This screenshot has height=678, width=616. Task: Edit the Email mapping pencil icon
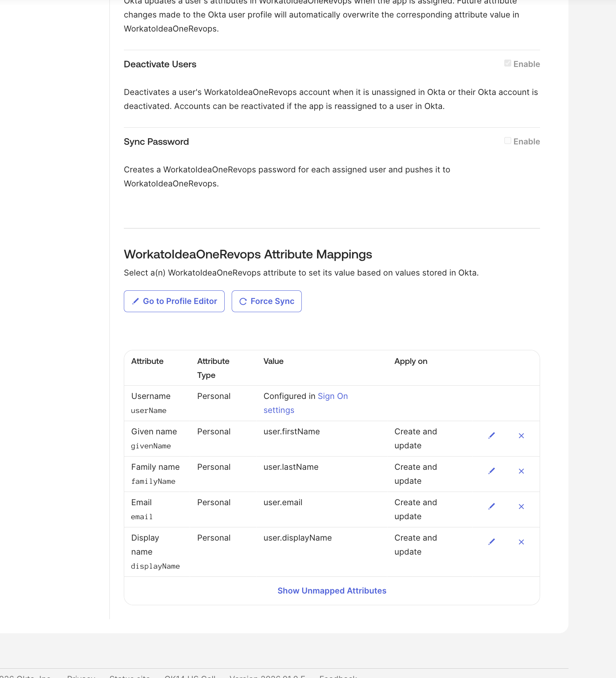(491, 506)
